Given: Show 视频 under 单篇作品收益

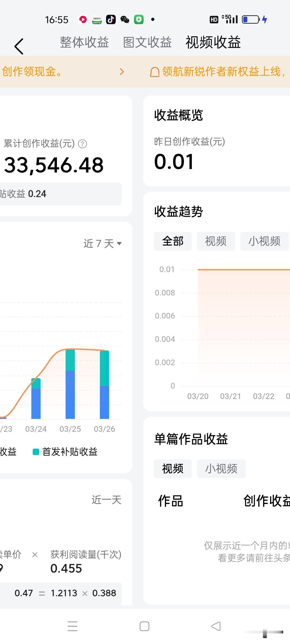Looking at the screenshot, I should pos(173,469).
